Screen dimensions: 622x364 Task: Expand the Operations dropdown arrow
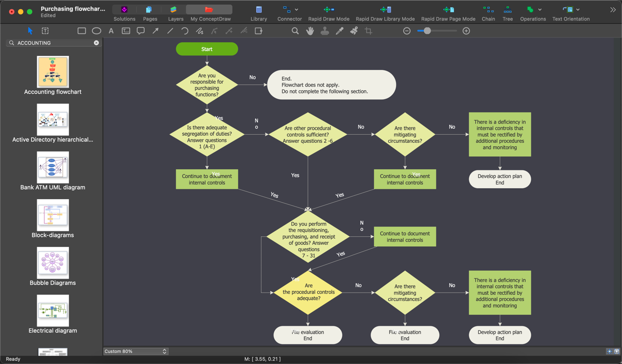point(540,10)
